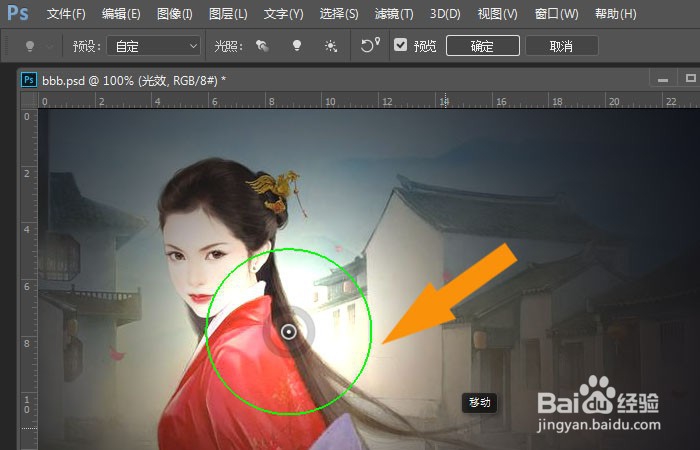Image resolution: width=700 pixels, height=450 pixels.
Task: Click the 确定 button
Action: (483, 46)
